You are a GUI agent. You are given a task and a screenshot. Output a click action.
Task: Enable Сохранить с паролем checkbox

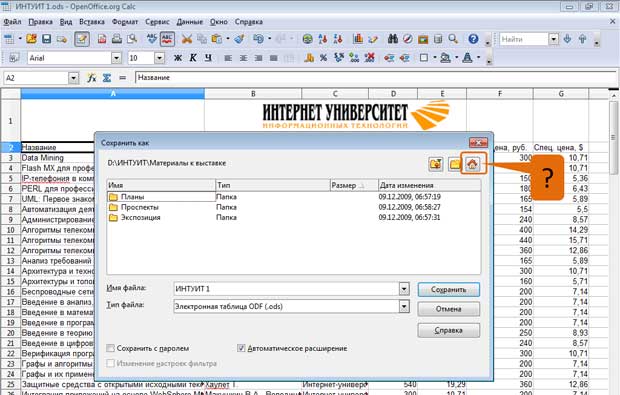[111, 348]
